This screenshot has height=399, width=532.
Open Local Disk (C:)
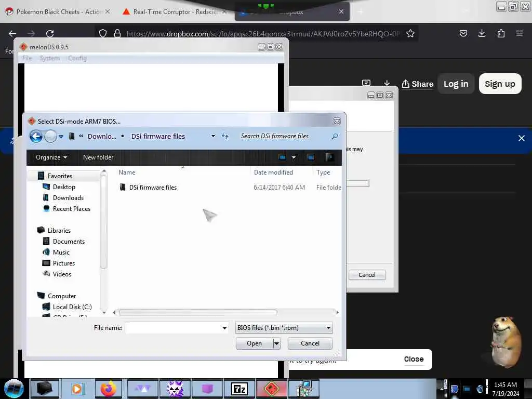point(72,307)
